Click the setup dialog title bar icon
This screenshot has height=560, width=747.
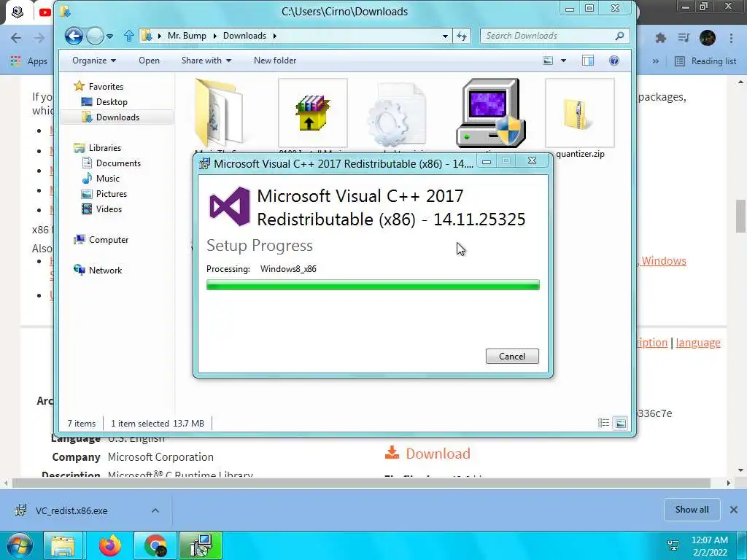204,164
